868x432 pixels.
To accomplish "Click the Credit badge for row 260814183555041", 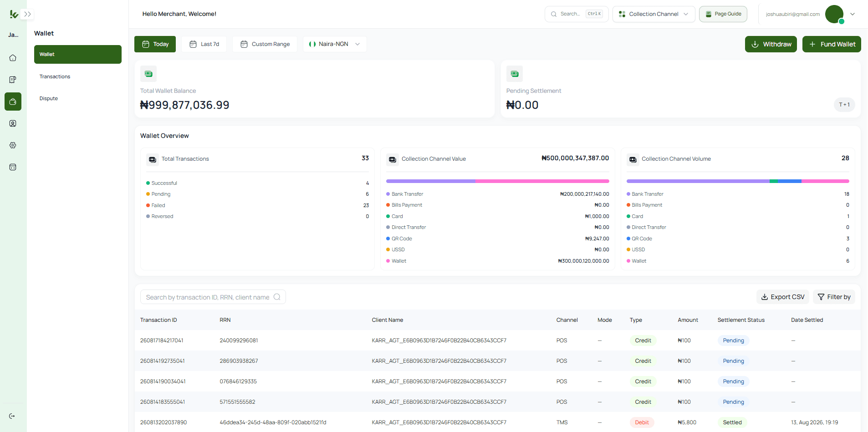I will (643, 402).
